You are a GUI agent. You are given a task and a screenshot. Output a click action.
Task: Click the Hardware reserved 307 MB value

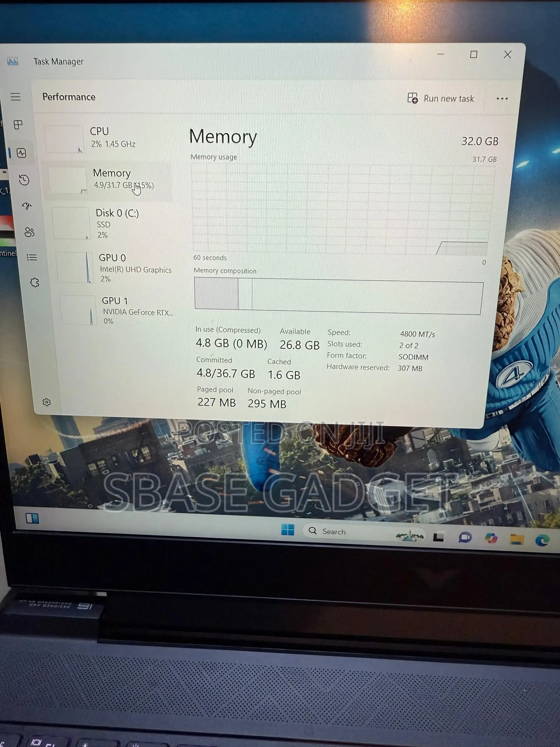pyautogui.click(x=410, y=368)
